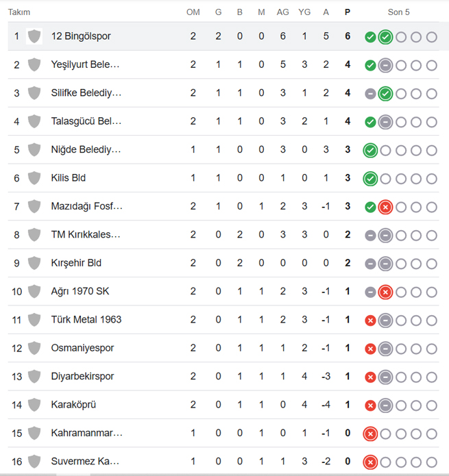Click Kırşehir Bld's first grey draw icon
Screen dimensions: 449x476
370,264
